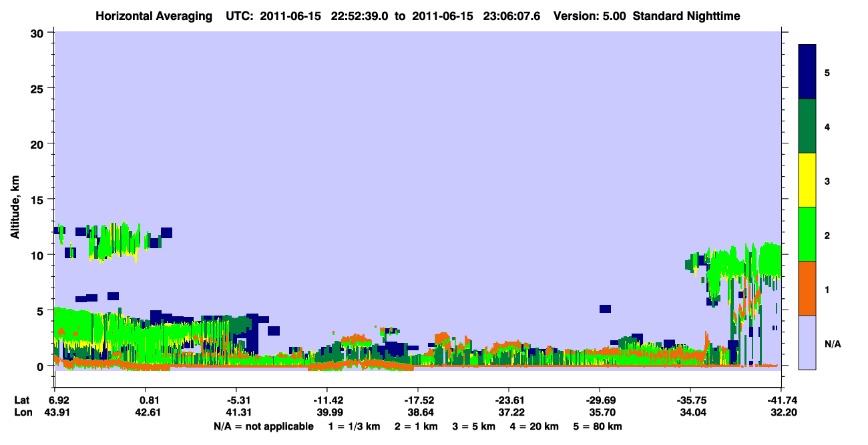Screen dimensions: 868x445
Task: Click the orange level 1 color swatch
Action: tap(807, 288)
